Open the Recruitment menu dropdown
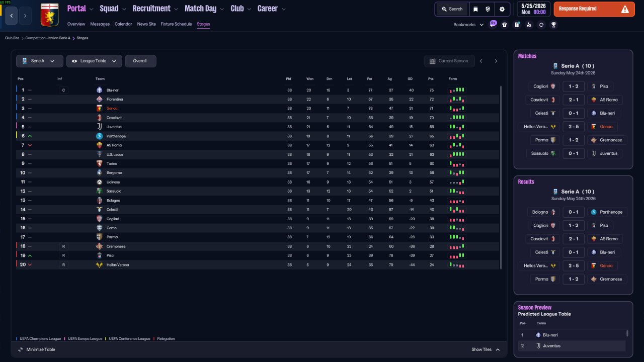The height and width of the screenshot is (362, 644). (155, 9)
